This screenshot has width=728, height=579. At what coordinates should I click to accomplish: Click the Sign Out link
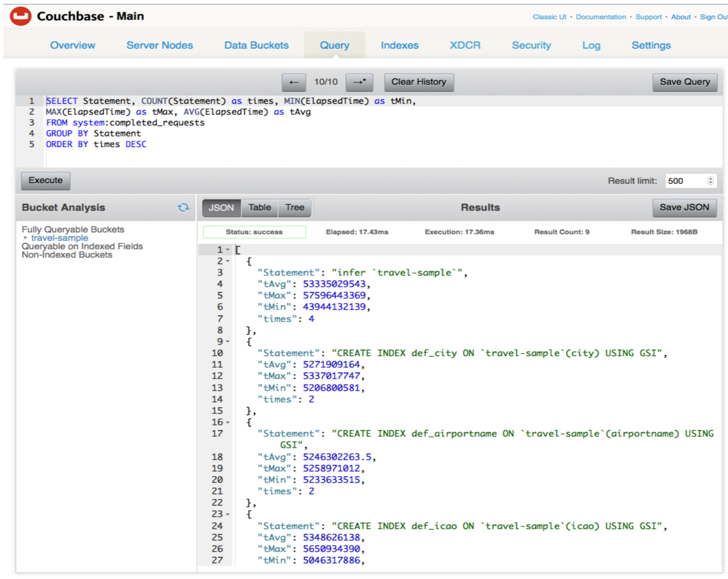click(x=714, y=17)
